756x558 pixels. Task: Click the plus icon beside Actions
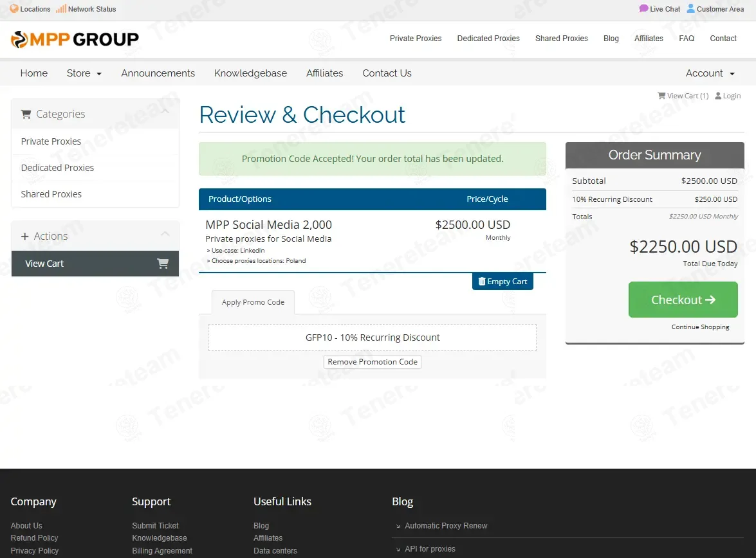[x=25, y=236]
